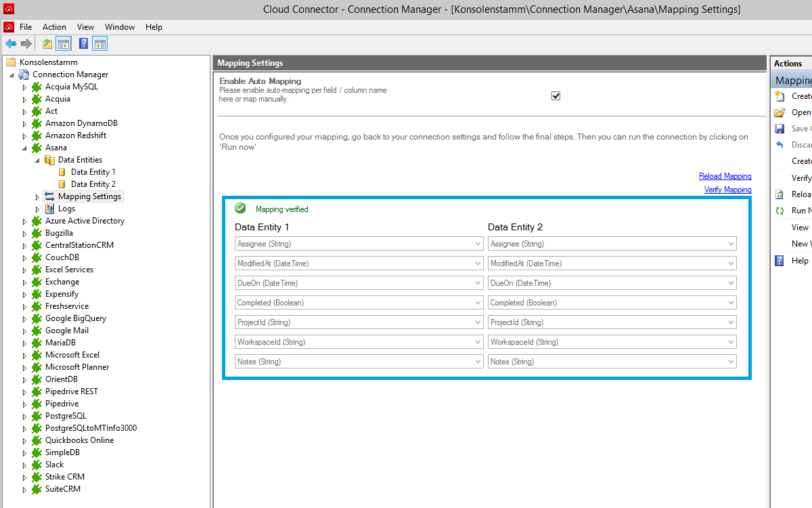Click the Open folder icon in Actions pane
The width and height of the screenshot is (812, 508).
(780, 112)
